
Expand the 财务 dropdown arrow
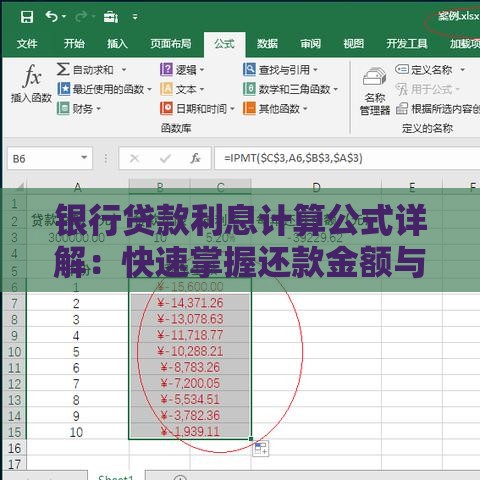98,109
